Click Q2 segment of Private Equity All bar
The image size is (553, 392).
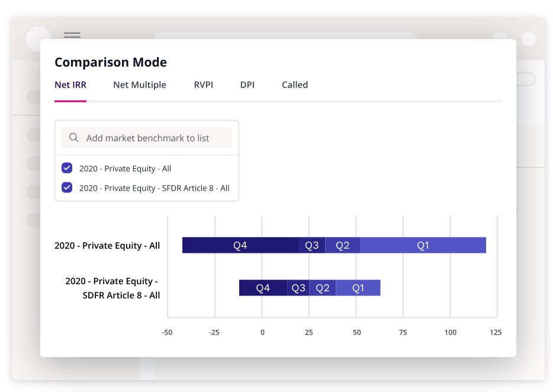pos(342,245)
